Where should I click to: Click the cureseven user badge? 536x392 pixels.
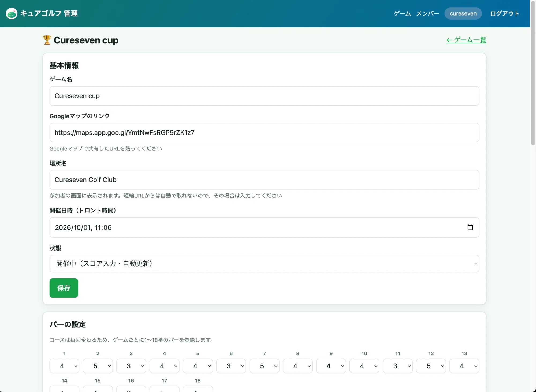[463, 13]
